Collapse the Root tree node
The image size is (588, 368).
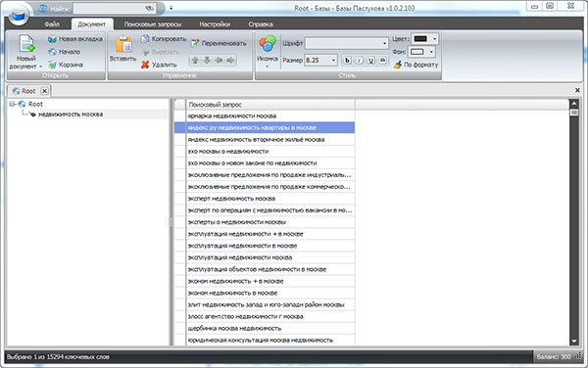click(x=12, y=104)
